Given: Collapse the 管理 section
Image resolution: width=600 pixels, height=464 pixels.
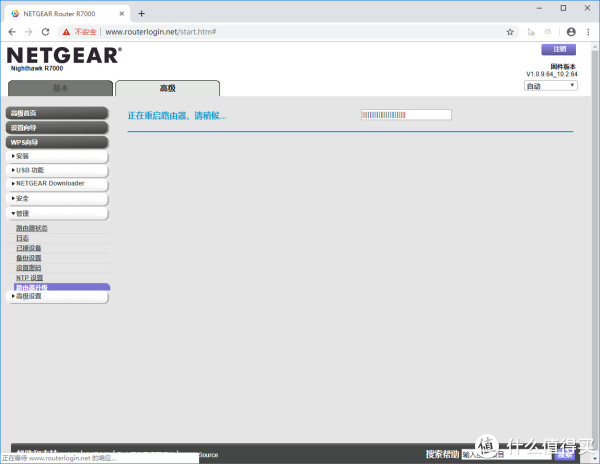Looking at the screenshot, I should 57,213.
